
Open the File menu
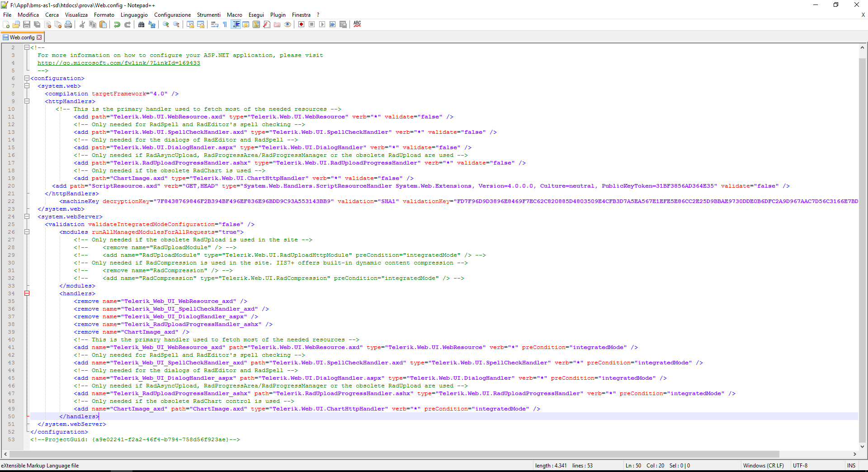(7, 15)
